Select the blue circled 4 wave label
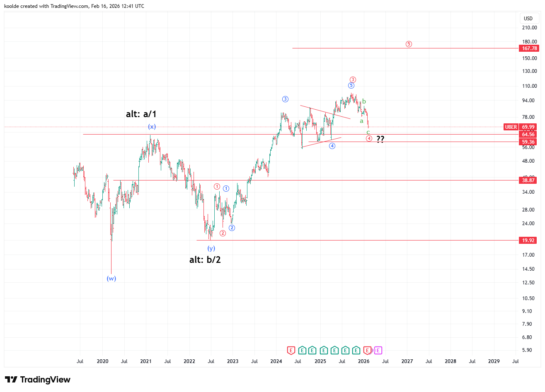545x392 pixels. coord(332,146)
